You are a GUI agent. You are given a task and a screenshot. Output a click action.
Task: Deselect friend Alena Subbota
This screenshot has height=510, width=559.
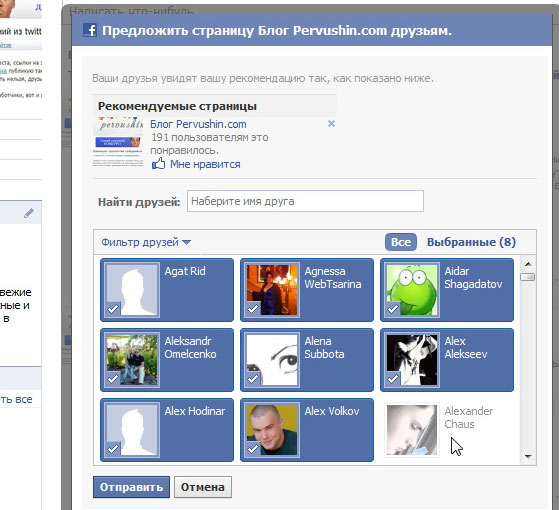(x=307, y=360)
